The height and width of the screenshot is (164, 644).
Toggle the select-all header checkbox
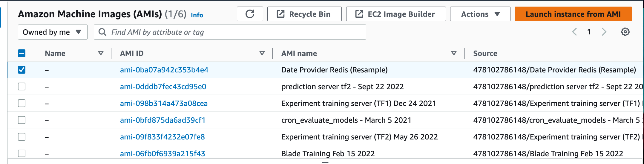click(x=22, y=53)
